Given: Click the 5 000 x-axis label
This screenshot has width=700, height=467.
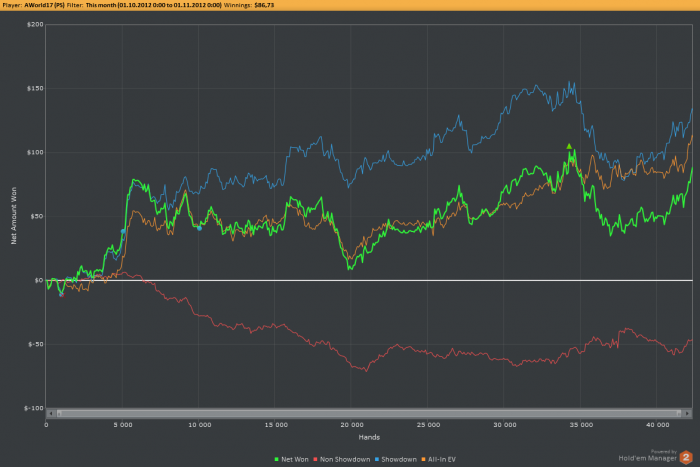Looking at the screenshot, I should (123, 425).
